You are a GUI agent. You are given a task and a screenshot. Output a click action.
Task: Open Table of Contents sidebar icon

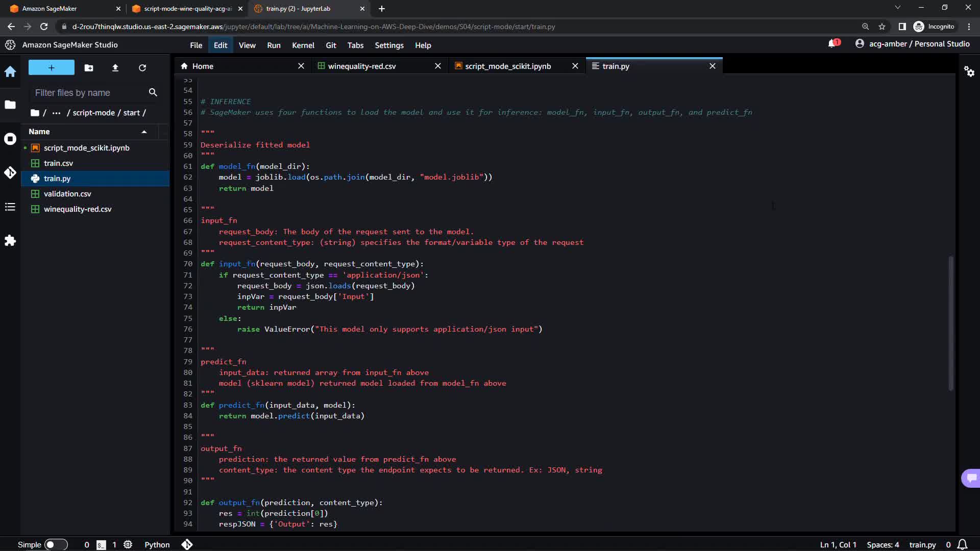click(10, 207)
